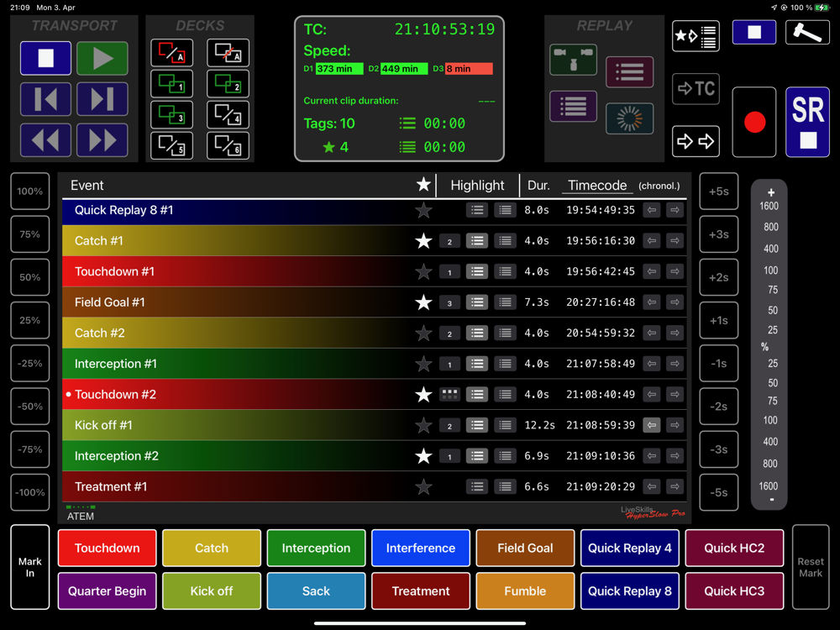This screenshot has height=630, width=840.
Task: Select the red deck A icon
Action: [x=172, y=52]
